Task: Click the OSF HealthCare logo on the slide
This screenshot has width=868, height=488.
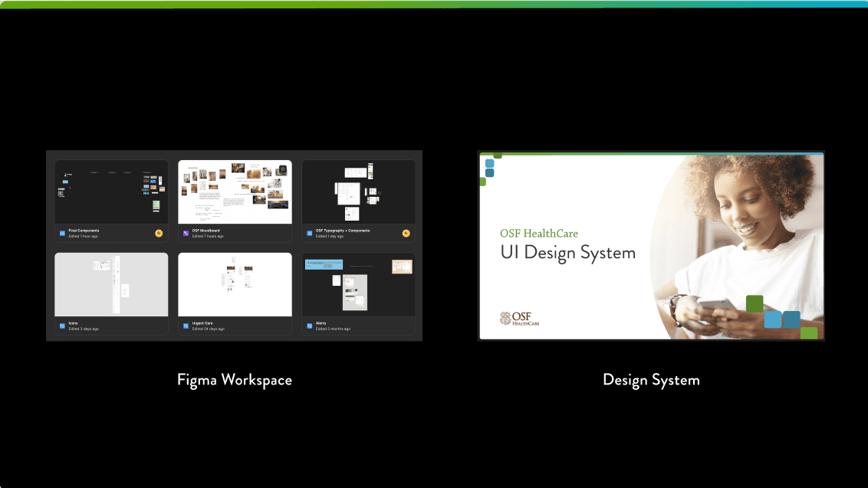Action: click(519, 319)
